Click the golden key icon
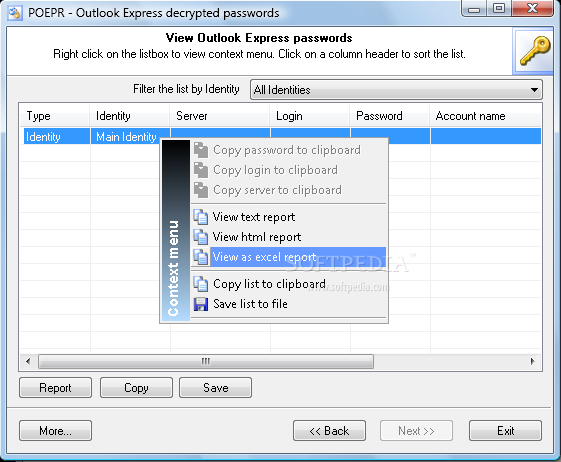The image size is (561, 462). [535, 50]
